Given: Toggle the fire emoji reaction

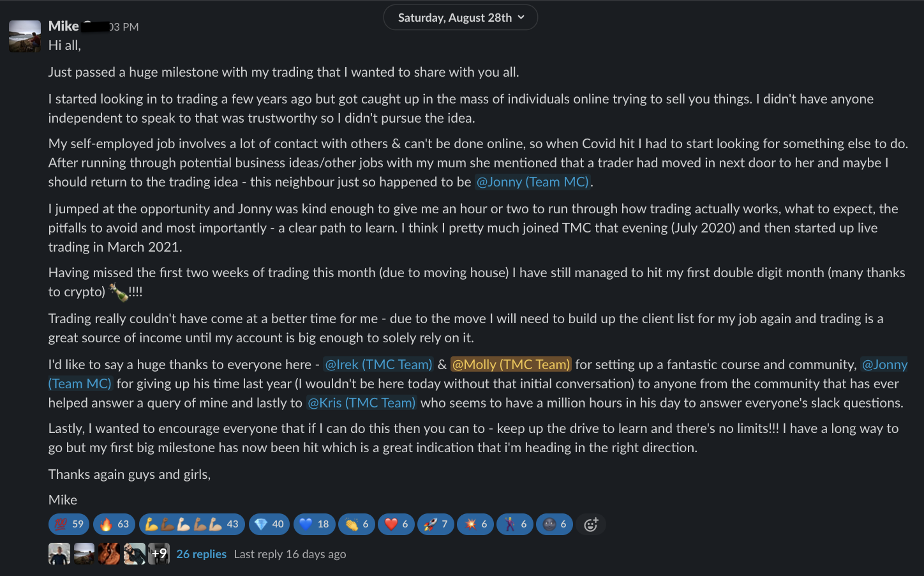Looking at the screenshot, I should pyautogui.click(x=114, y=524).
